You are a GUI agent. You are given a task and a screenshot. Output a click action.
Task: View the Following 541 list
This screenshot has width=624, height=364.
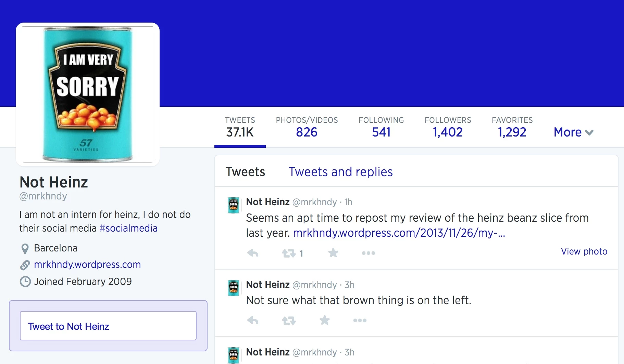(x=381, y=127)
